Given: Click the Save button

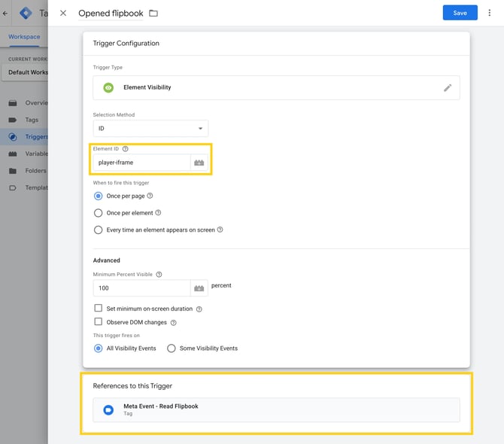Looking at the screenshot, I should (460, 13).
